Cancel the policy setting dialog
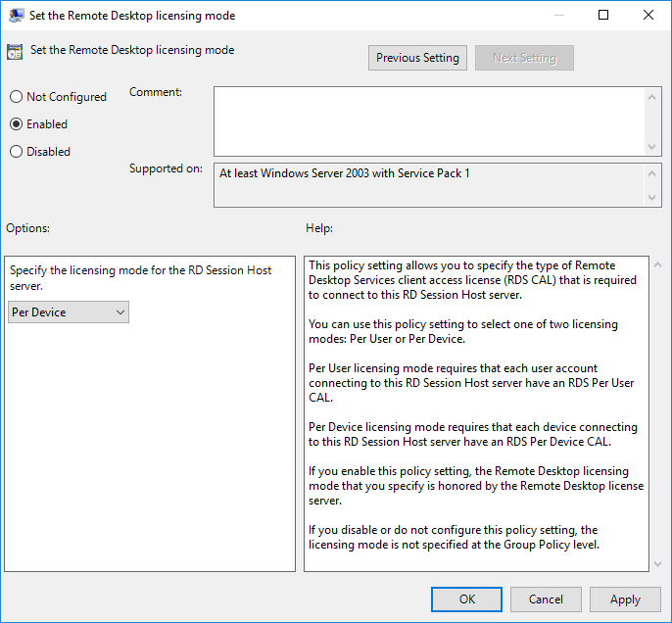 [x=546, y=599]
